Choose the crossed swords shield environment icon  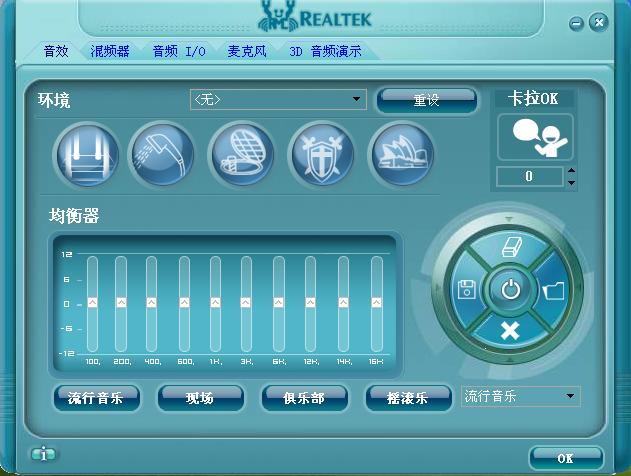(322, 155)
